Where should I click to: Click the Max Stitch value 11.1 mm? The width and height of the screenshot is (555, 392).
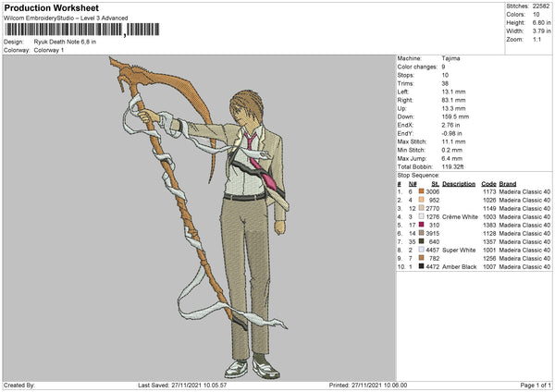click(453, 141)
